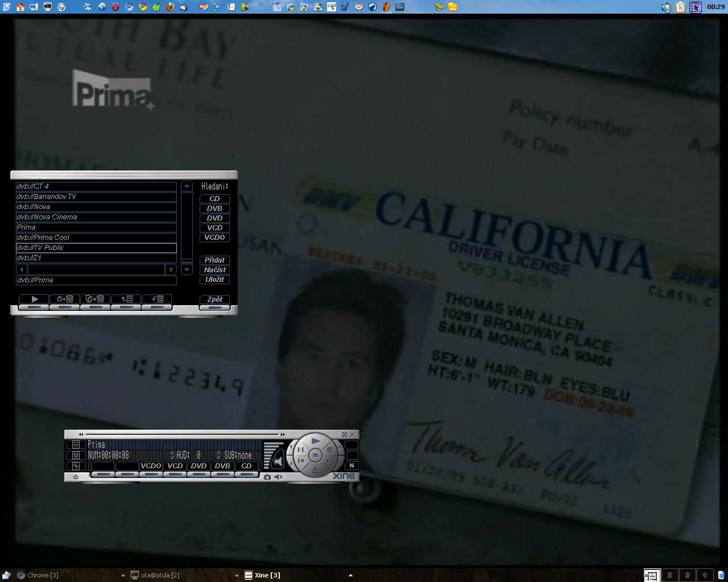The height and width of the screenshot is (582, 728).
Task: Click the slow-motion arrows left of seek bar
Action: click(81, 434)
